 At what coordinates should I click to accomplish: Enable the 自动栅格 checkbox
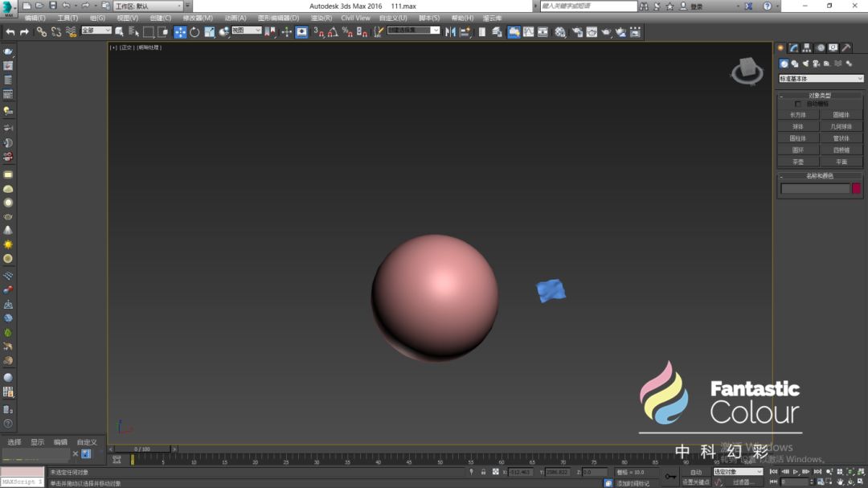tap(797, 104)
